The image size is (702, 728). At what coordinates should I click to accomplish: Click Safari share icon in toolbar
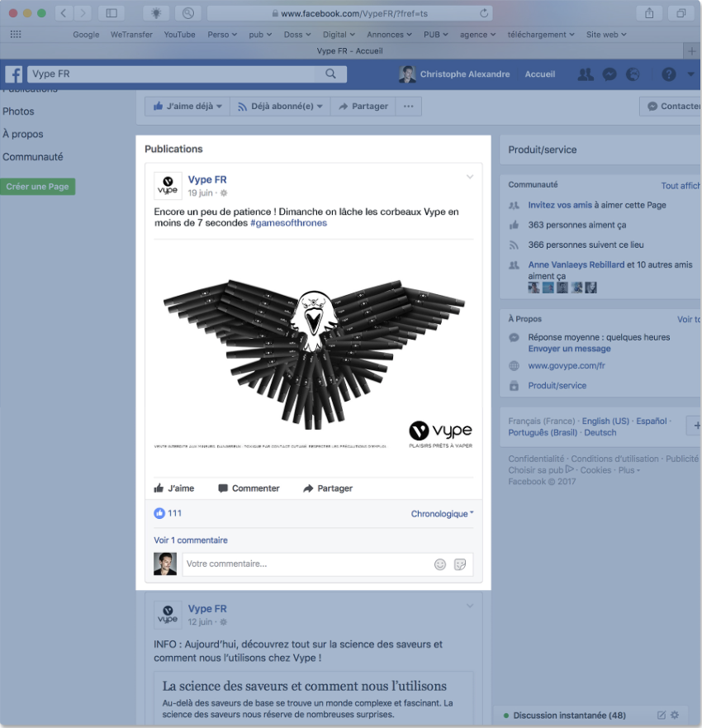(649, 13)
